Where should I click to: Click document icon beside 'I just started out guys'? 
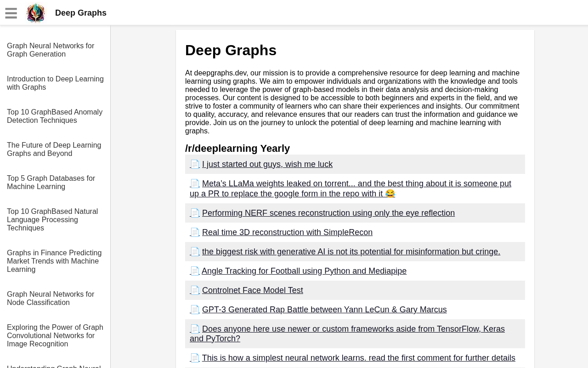point(195,164)
